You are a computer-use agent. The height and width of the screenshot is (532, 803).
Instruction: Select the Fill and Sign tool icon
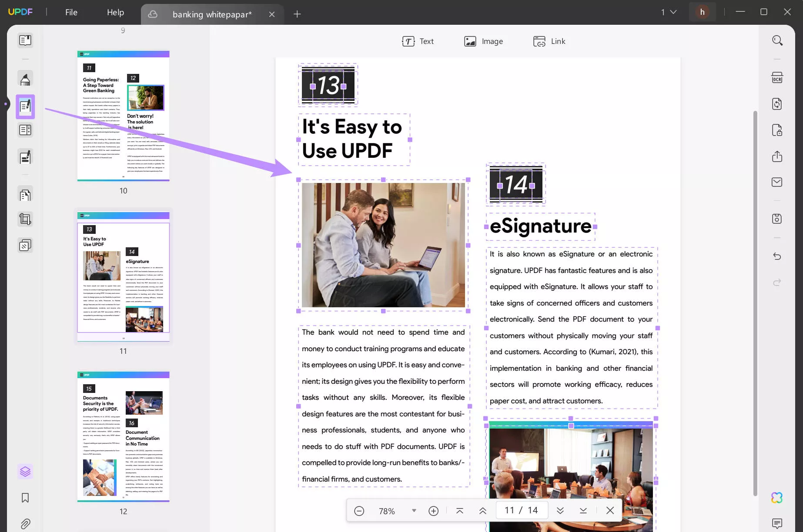coord(25,157)
